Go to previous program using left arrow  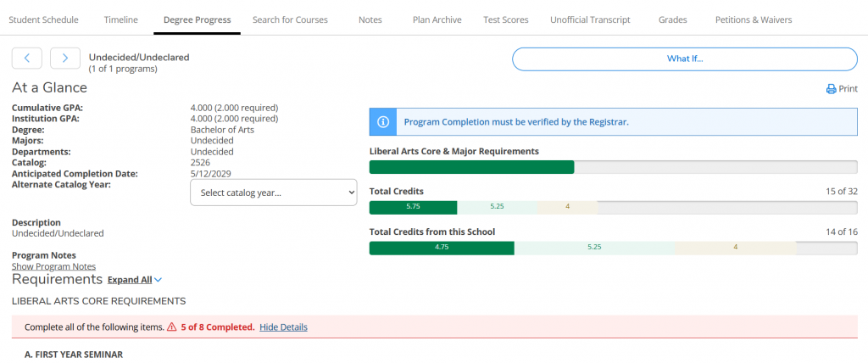pos(27,58)
